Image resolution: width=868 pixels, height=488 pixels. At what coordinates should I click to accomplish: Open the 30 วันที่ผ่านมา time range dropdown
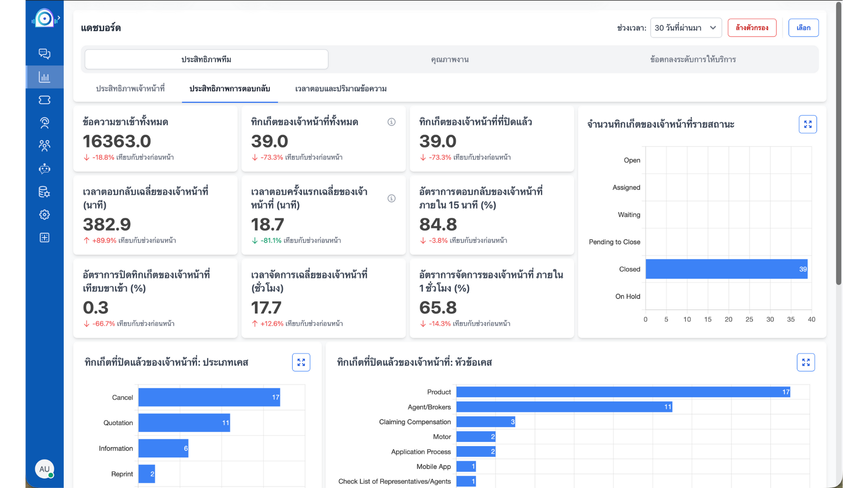pos(685,28)
